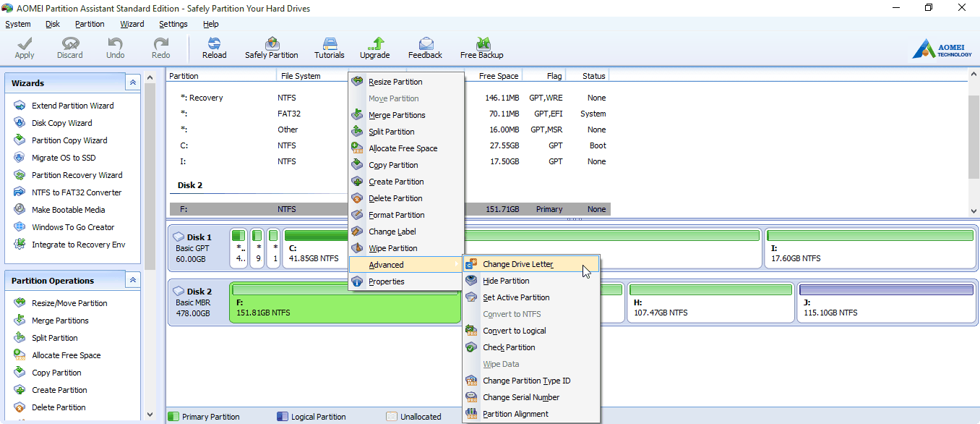
Task: Click the Reload toolbar icon
Action: pos(215,48)
